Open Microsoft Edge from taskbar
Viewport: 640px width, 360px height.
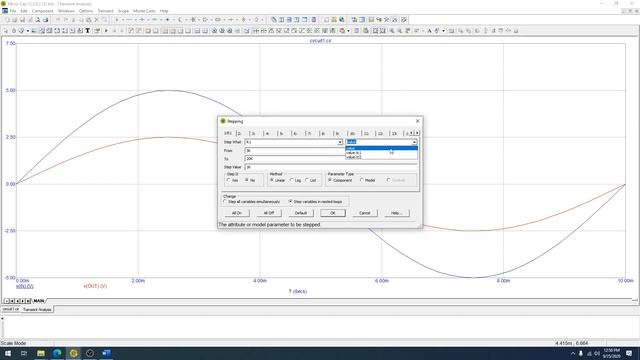(57, 353)
